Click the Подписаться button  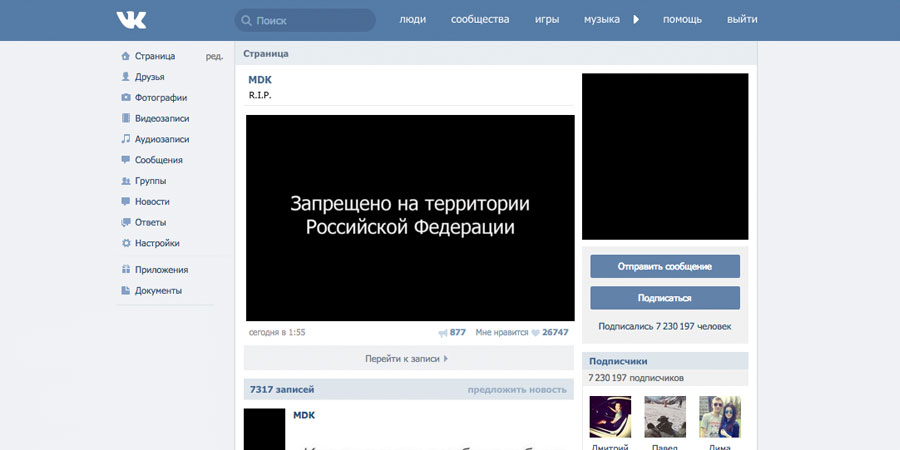(665, 298)
